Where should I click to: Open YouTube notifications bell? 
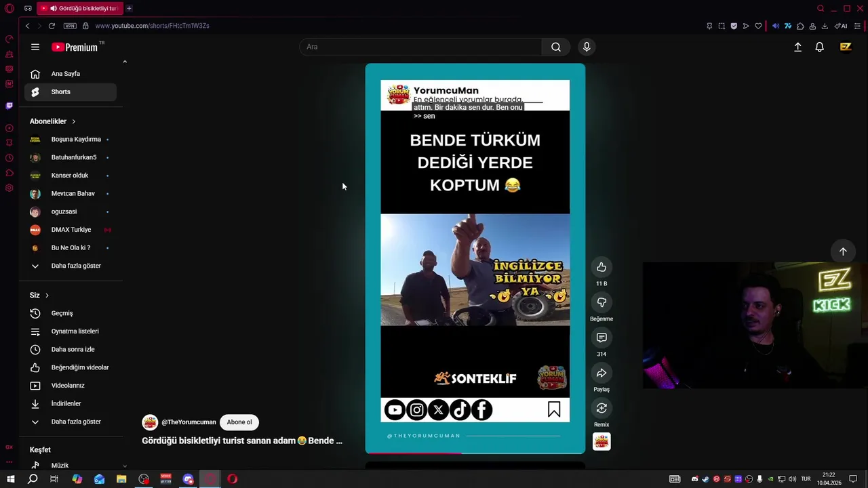pos(820,47)
